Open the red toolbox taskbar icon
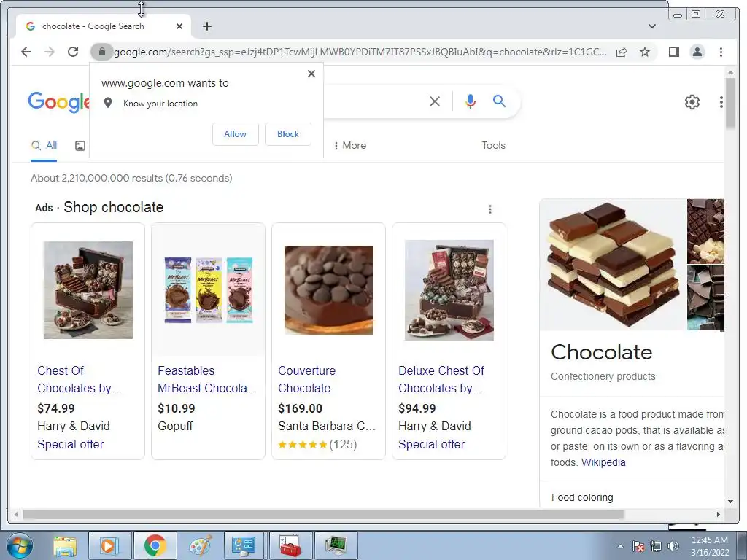 290,545
